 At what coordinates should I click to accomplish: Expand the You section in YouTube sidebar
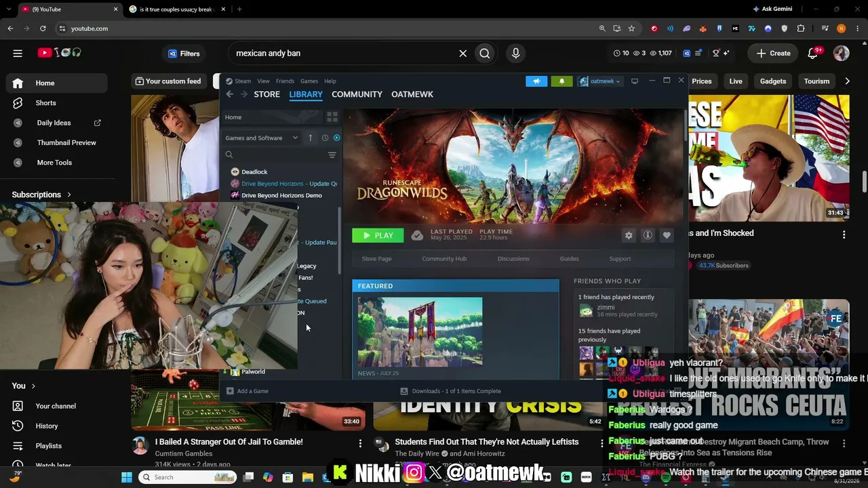pos(24,386)
